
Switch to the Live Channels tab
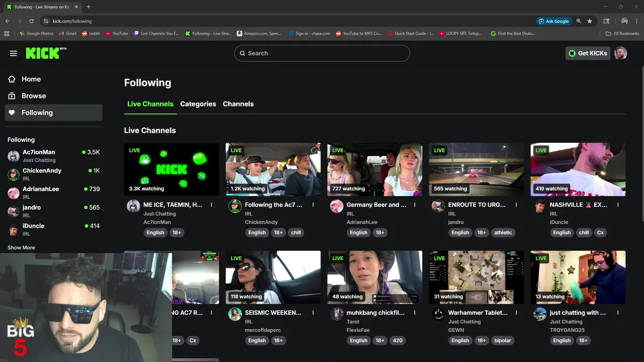pyautogui.click(x=150, y=104)
